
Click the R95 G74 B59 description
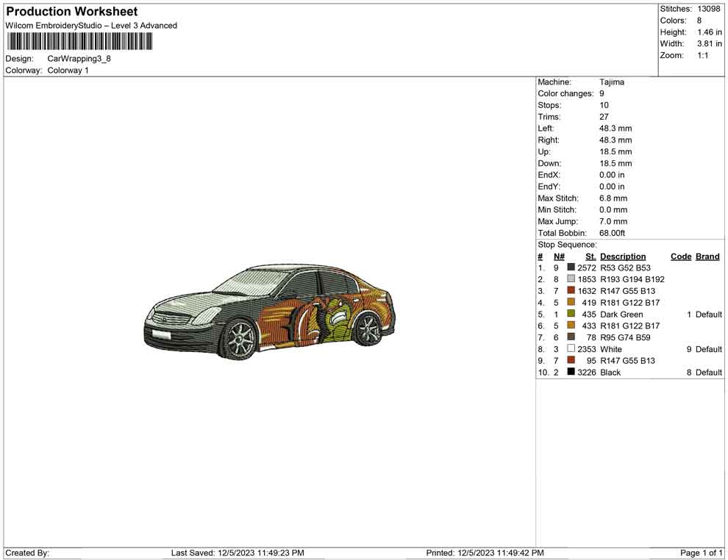click(625, 337)
